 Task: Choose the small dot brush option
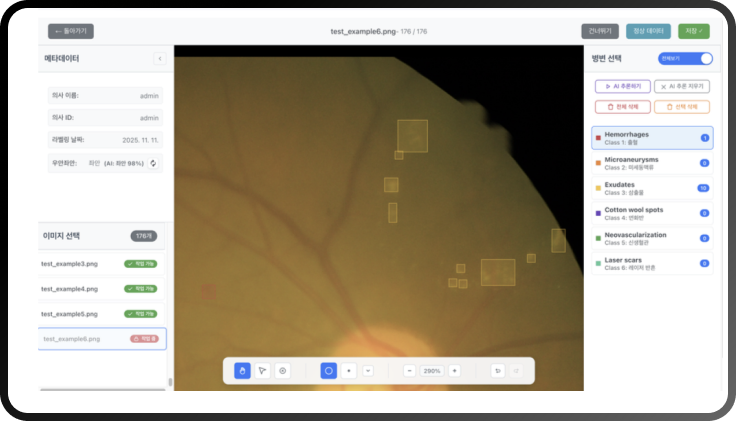(x=349, y=371)
